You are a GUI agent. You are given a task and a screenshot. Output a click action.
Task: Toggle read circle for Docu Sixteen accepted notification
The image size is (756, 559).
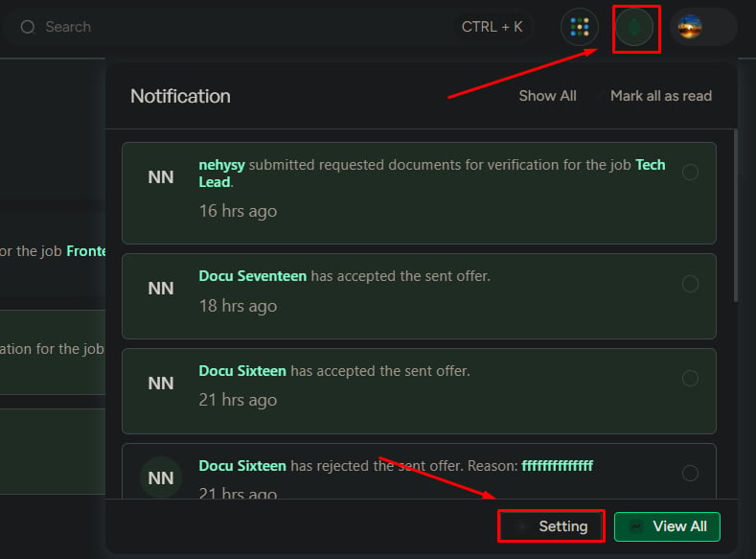point(690,378)
